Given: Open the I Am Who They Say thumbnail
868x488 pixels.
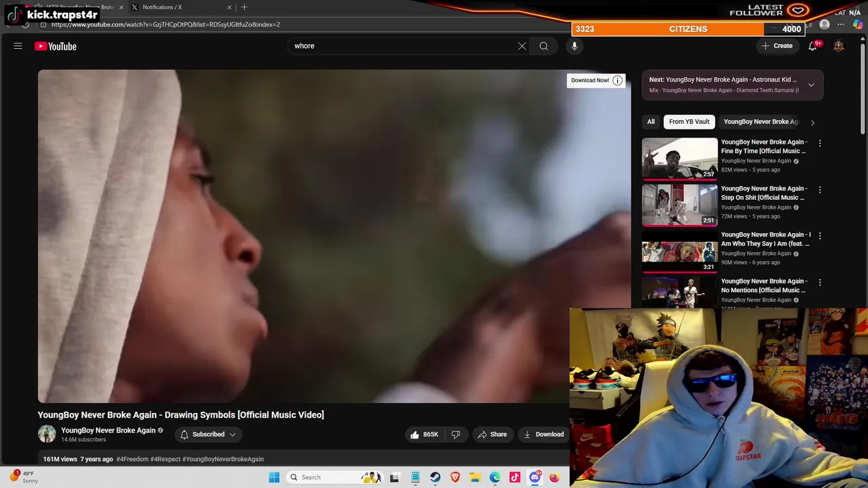Looking at the screenshot, I should 679,251.
